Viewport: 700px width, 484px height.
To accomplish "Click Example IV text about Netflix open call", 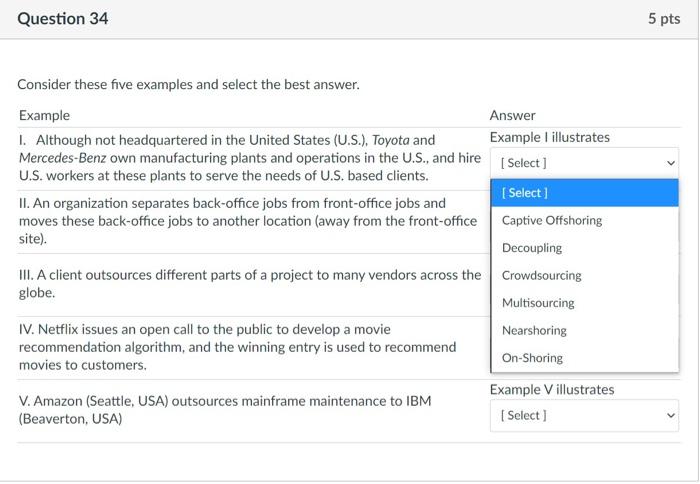I will click(238, 347).
